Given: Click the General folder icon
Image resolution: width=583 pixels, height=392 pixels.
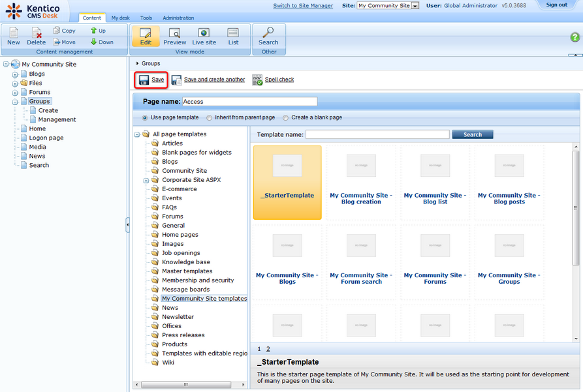Looking at the screenshot, I should 155,225.
